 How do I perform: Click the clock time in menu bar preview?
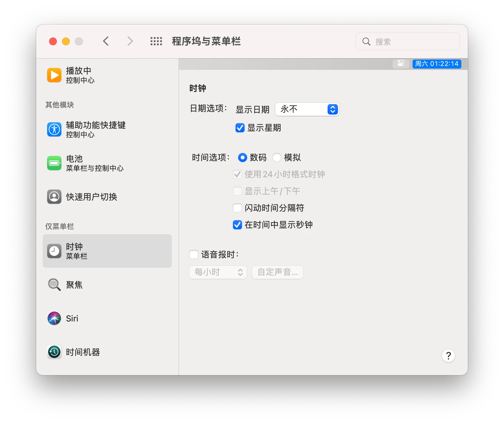coord(436,64)
